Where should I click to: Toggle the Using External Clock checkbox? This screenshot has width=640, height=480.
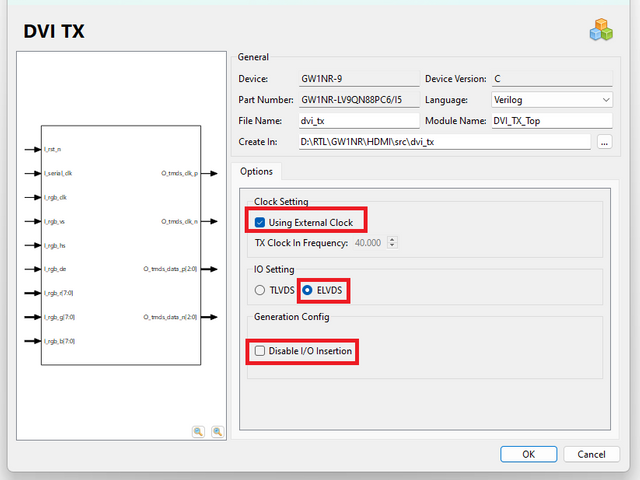pos(261,221)
